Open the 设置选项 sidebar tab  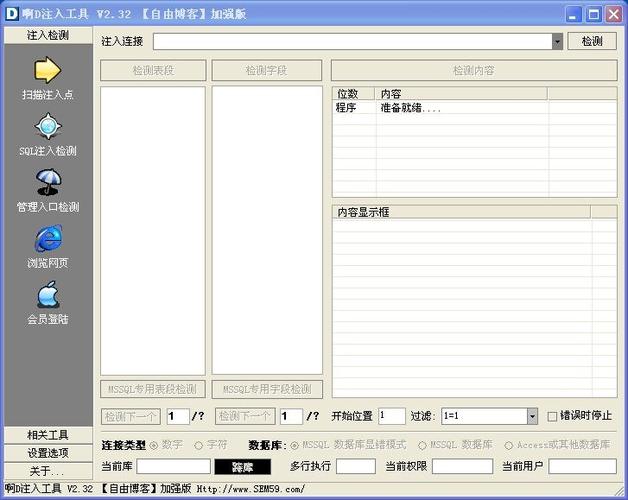pyautogui.click(x=48, y=453)
